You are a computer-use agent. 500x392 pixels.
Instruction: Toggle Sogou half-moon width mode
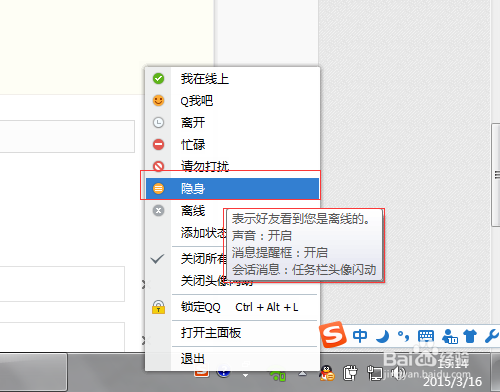pyautogui.click(x=383, y=336)
